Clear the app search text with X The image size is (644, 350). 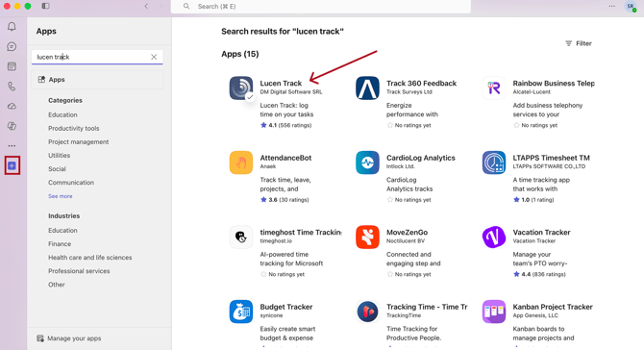click(x=154, y=57)
